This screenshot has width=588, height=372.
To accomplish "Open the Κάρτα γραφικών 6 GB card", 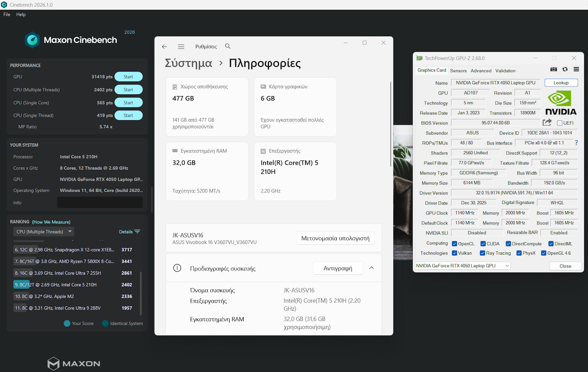I will (295, 107).
